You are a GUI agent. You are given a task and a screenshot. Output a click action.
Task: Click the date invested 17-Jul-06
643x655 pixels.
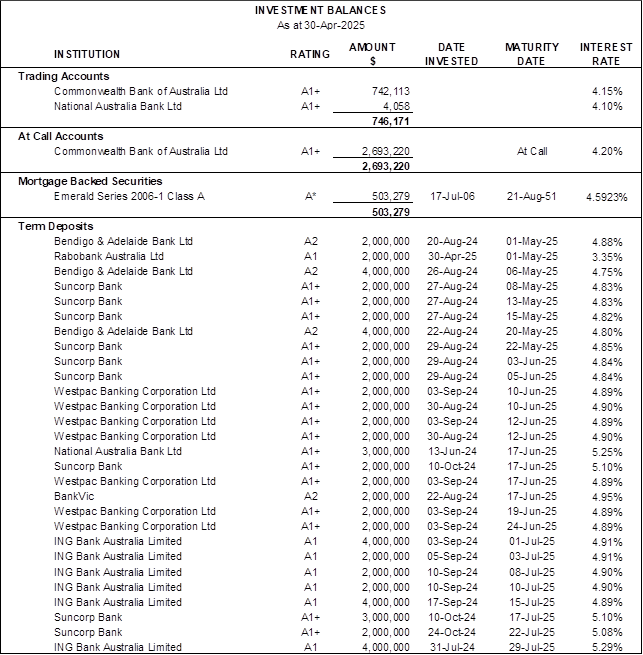452,196
